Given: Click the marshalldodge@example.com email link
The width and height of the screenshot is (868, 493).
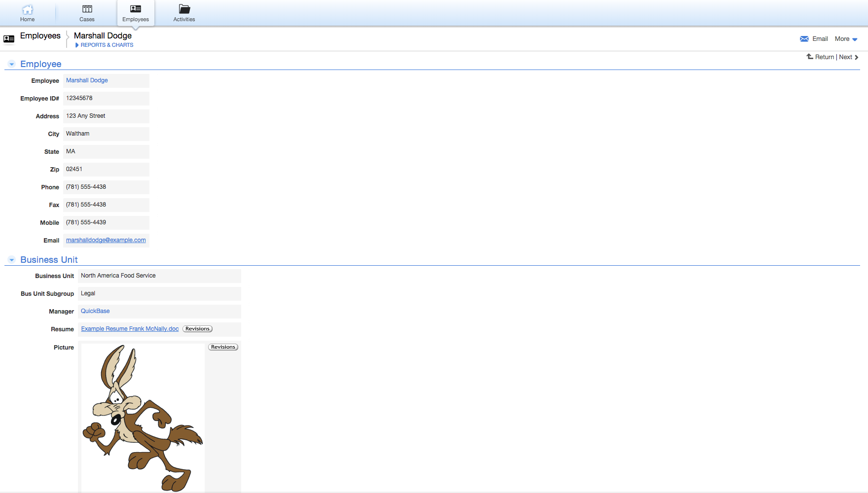Looking at the screenshot, I should 106,240.
